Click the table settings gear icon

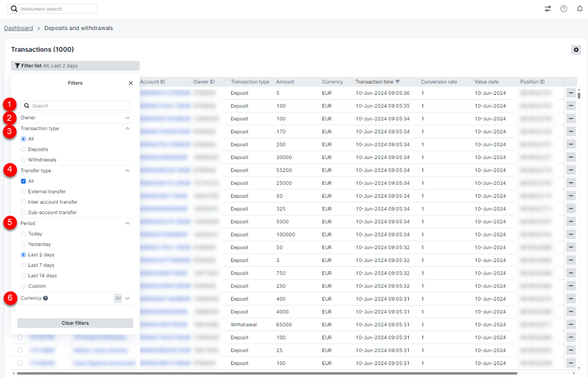pos(575,50)
